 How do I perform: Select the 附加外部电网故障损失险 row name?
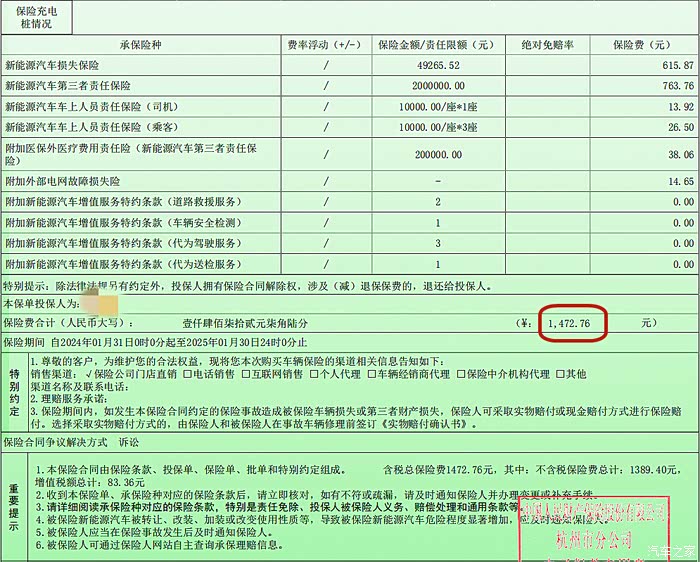pyautogui.click(x=62, y=181)
